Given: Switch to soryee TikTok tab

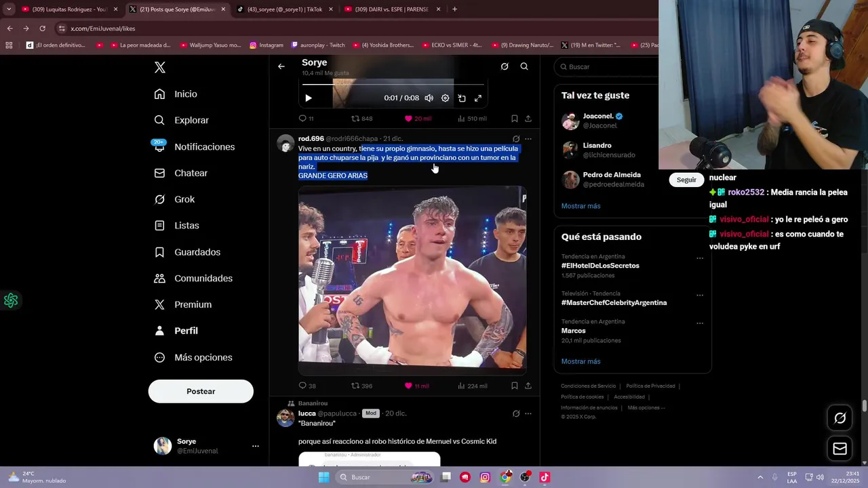Looking at the screenshot, I should [285, 9].
